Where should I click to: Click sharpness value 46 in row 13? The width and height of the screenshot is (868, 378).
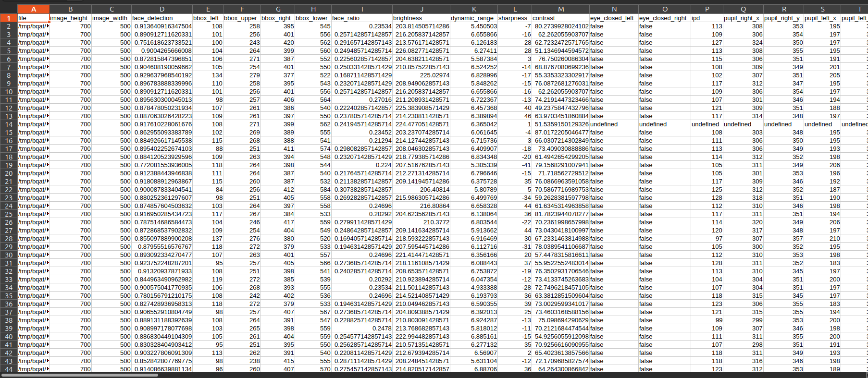click(x=515, y=116)
